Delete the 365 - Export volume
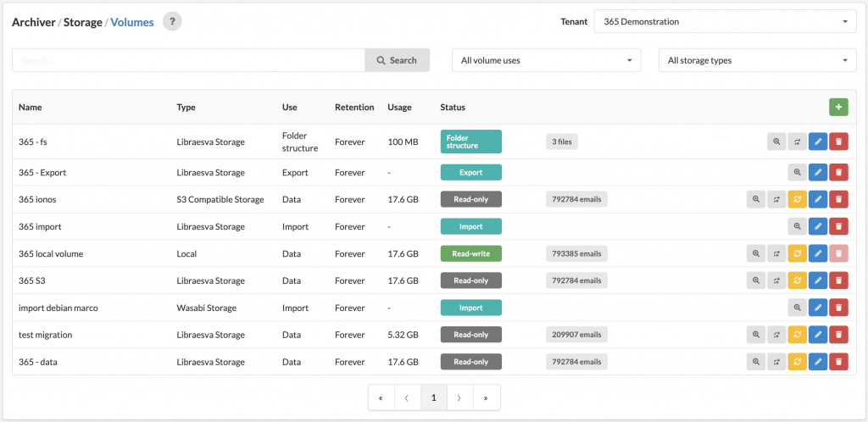 [838, 173]
